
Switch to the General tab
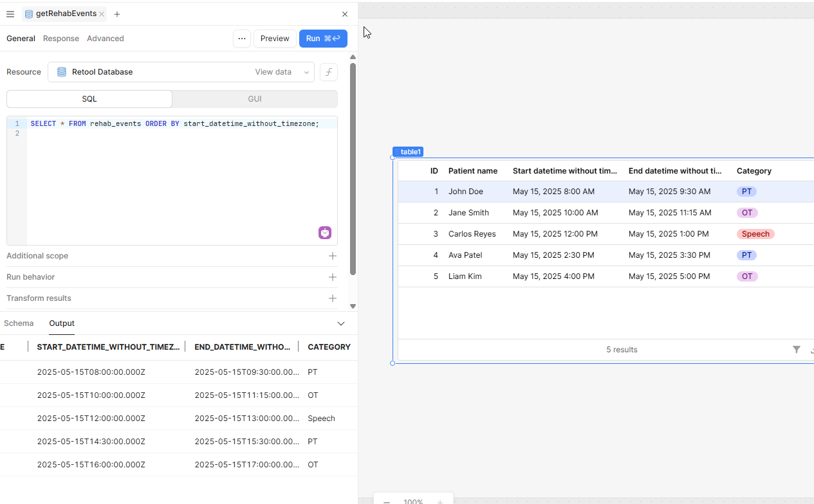click(x=21, y=39)
